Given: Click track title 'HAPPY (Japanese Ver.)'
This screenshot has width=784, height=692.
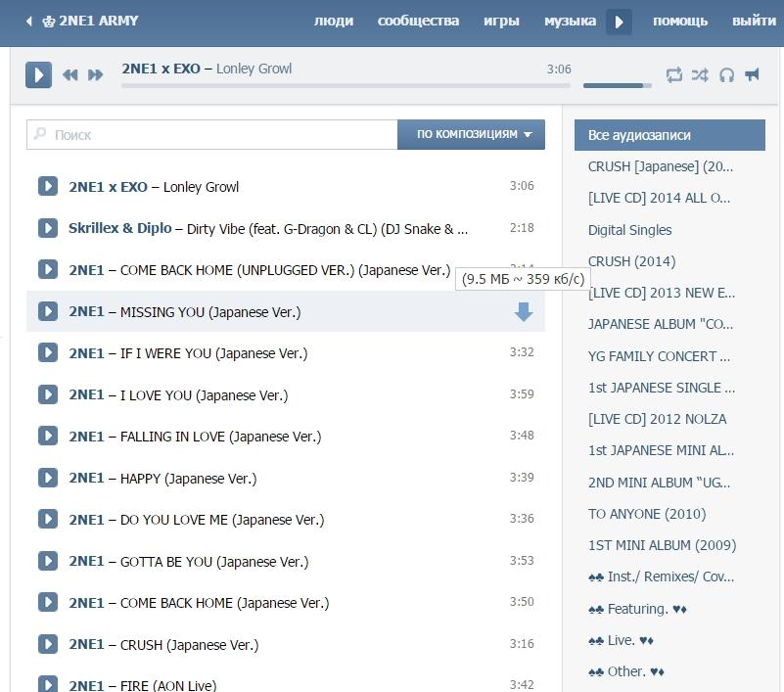Looking at the screenshot, I should click(x=189, y=479).
